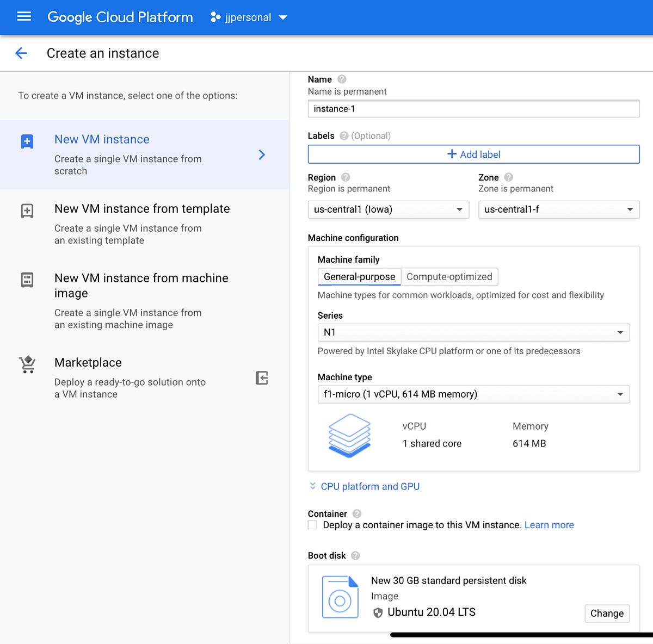
Task: Click the '1 shared core' vCPU value
Action: pos(432,444)
